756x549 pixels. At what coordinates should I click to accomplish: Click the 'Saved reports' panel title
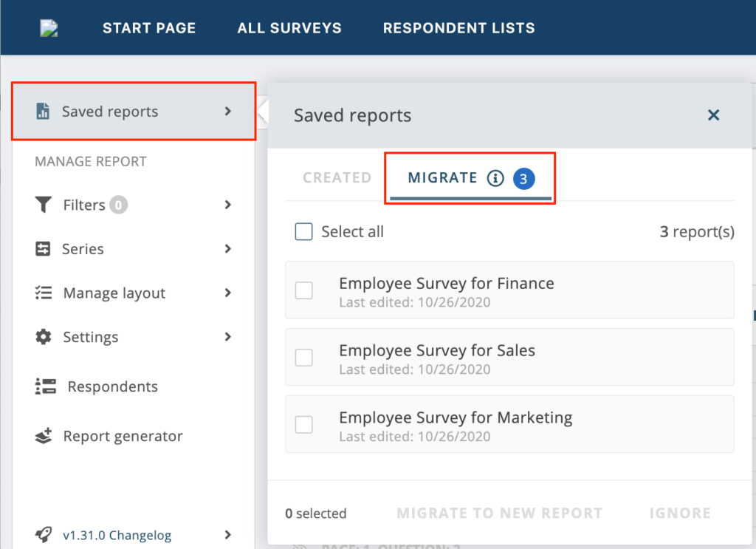pyautogui.click(x=352, y=115)
